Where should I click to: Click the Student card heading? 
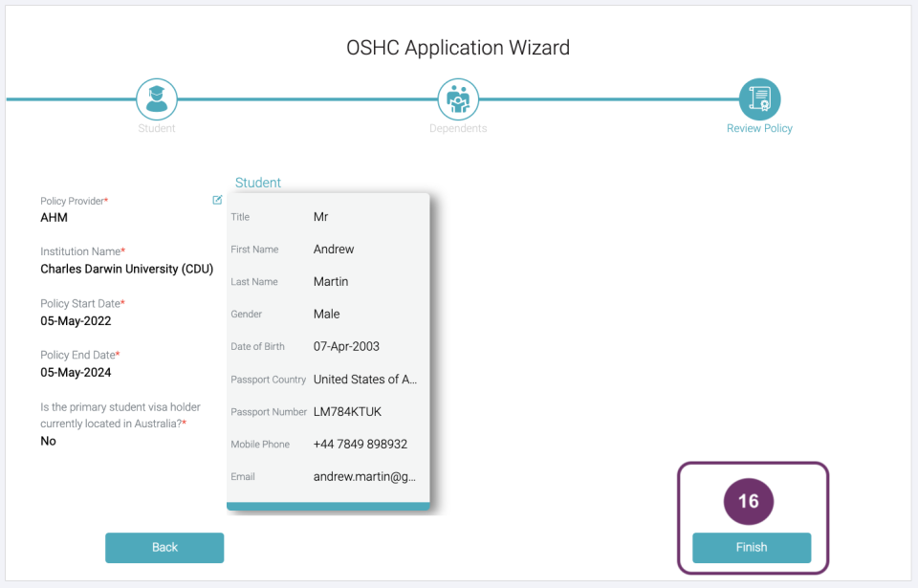click(x=258, y=183)
